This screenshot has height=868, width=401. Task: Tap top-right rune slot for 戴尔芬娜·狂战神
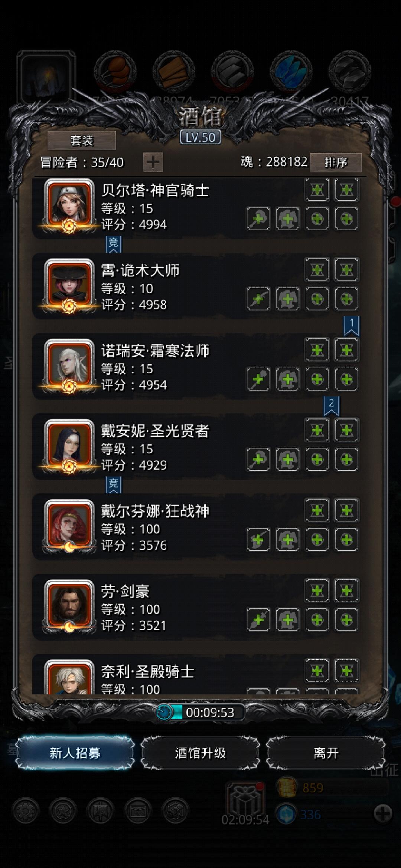346,510
